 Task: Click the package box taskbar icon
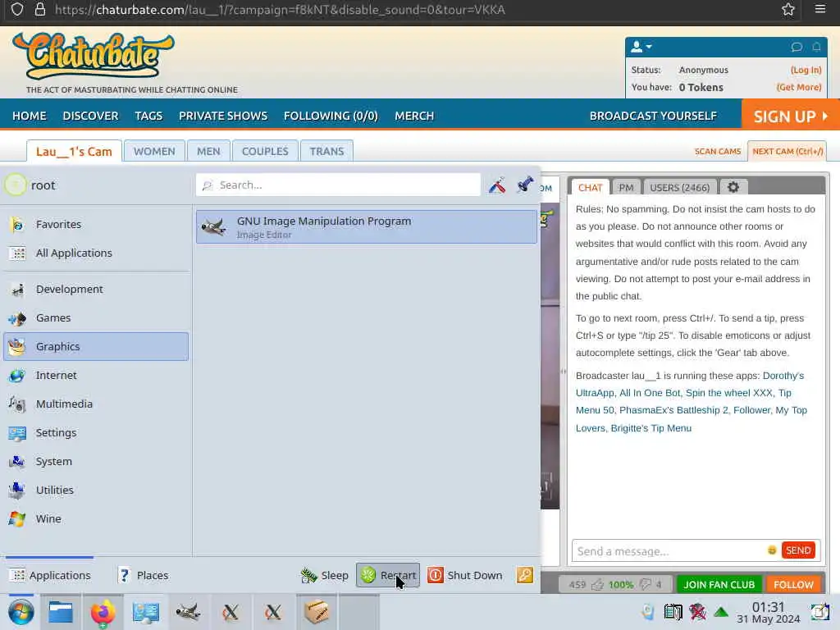click(x=316, y=612)
